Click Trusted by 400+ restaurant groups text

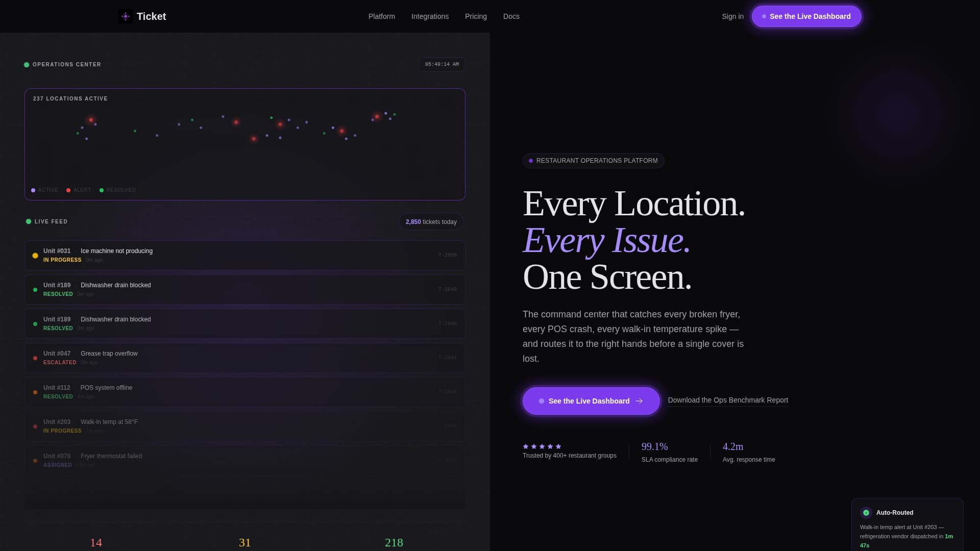point(569,456)
